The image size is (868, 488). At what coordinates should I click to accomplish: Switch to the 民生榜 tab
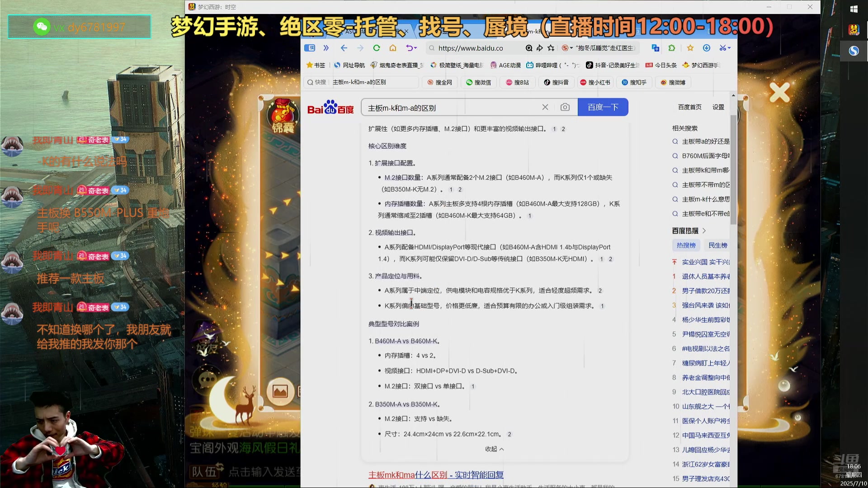tap(718, 245)
